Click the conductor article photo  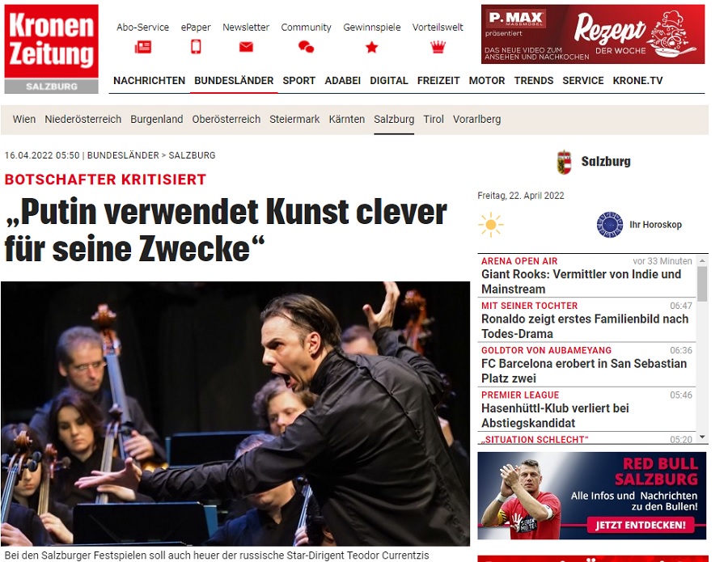point(235,413)
